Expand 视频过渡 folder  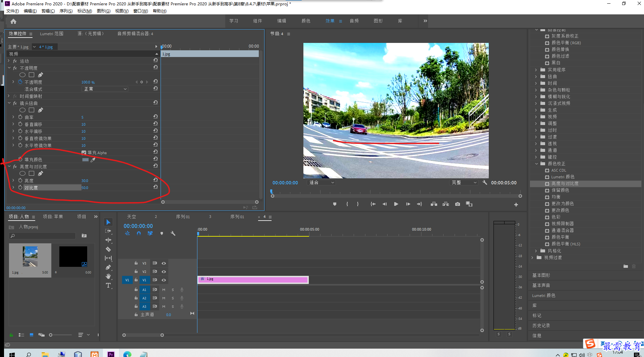tap(532, 257)
